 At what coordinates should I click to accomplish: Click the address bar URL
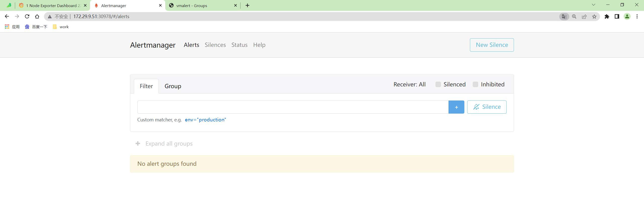101,17
